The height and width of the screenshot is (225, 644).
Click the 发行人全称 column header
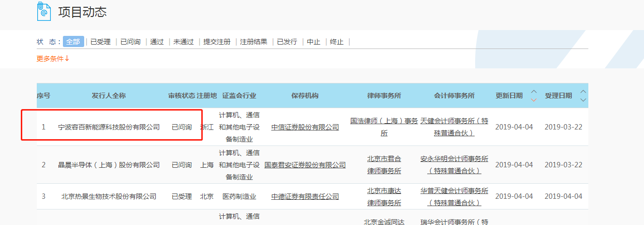pos(109,96)
